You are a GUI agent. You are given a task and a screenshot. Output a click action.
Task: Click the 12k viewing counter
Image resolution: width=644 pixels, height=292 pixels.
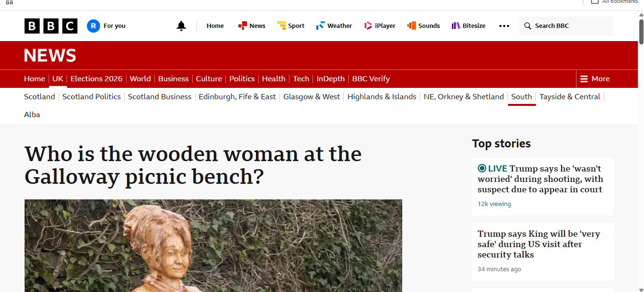point(494,204)
